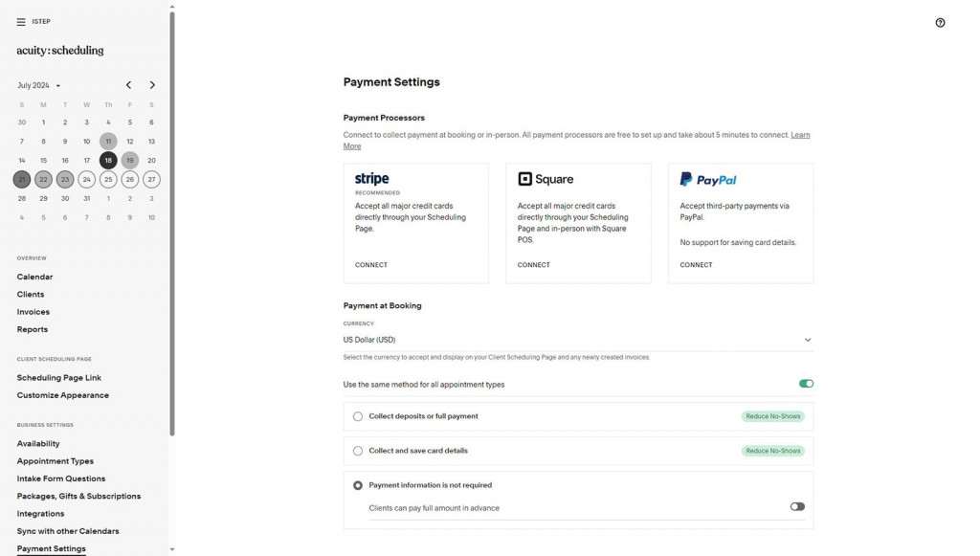Open the US Dollar currency dropdown

click(578, 340)
